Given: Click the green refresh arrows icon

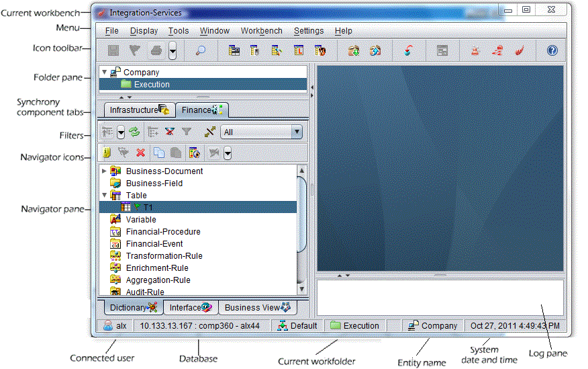Looking at the screenshot, I should (134, 132).
